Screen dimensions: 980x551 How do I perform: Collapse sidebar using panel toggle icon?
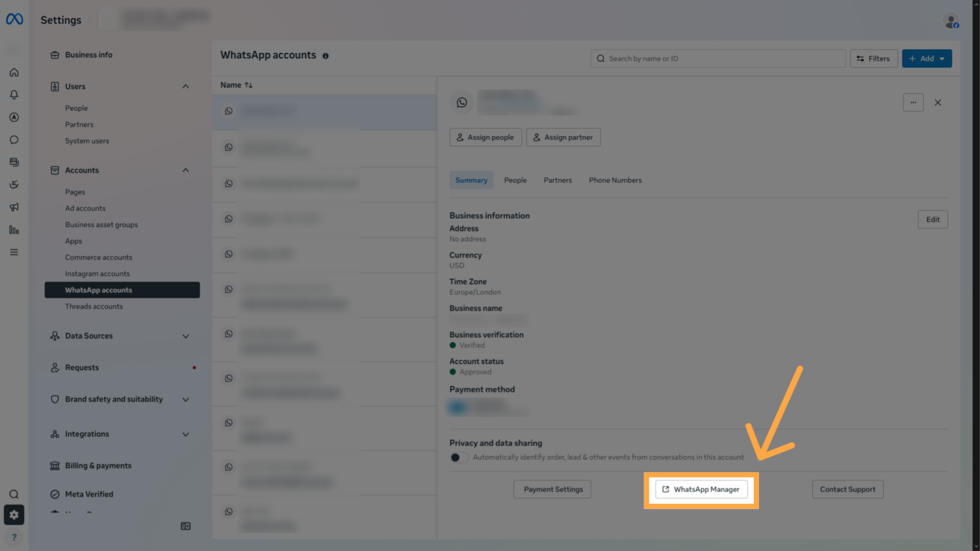[x=186, y=526]
